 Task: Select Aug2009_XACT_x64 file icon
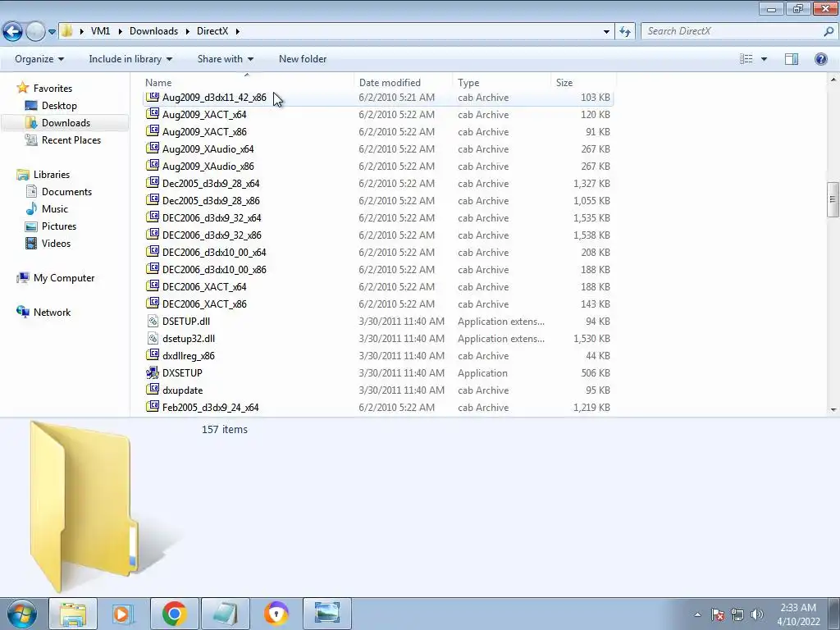tap(153, 114)
